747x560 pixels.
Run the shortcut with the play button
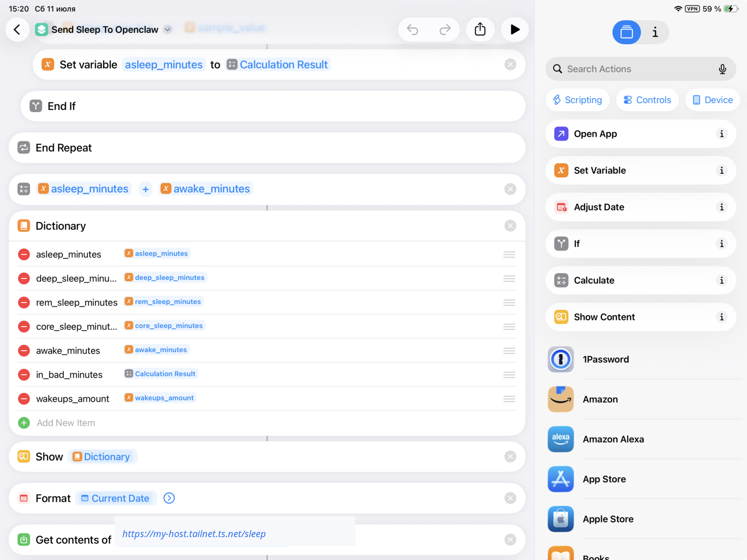[514, 29]
